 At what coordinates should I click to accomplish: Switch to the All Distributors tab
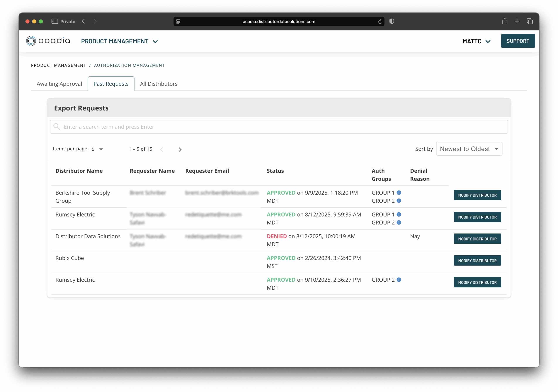159,84
